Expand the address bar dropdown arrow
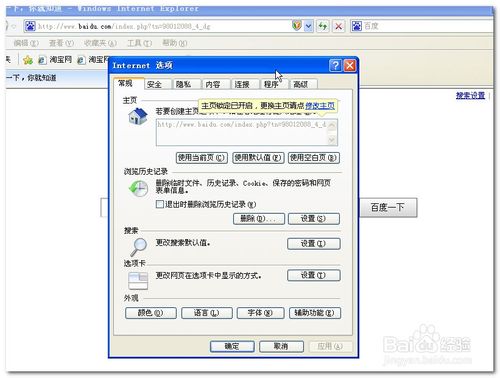The image size is (500, 378). coord(309,26)
